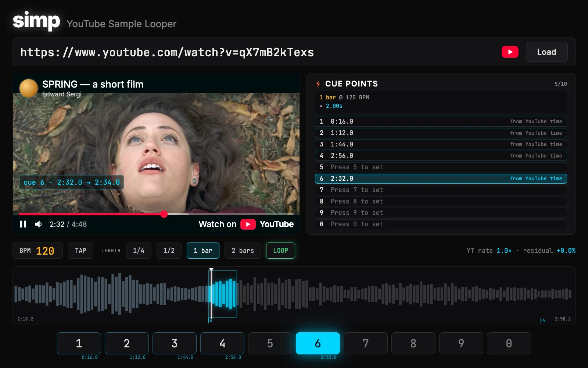Select the 2 bars length option
This screenshot has width=588, height=368.
click(x=243, y=251)
